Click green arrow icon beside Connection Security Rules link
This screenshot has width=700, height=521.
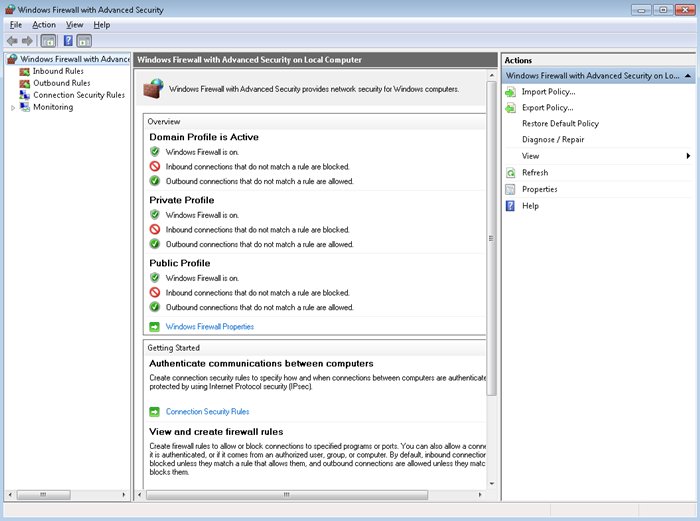pos(154,412)
